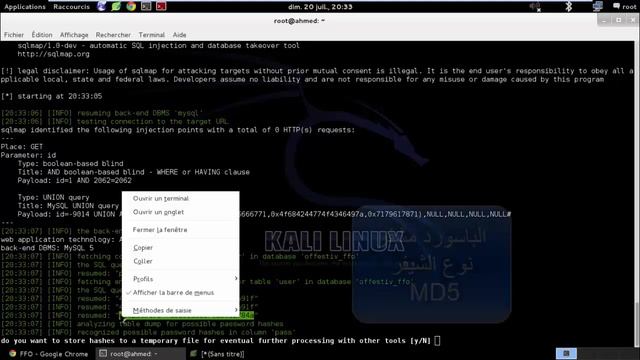Launch terminal from top panel icon

[146, 6]
